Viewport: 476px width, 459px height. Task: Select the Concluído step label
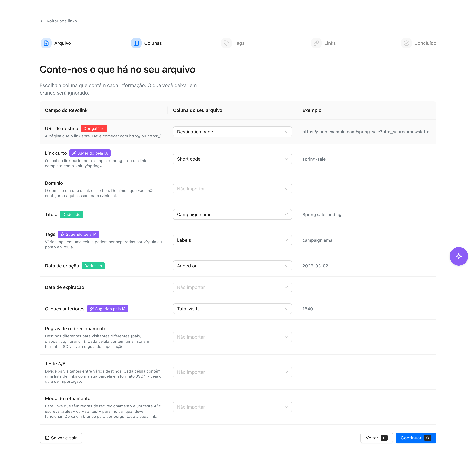(x=425, y=43)
